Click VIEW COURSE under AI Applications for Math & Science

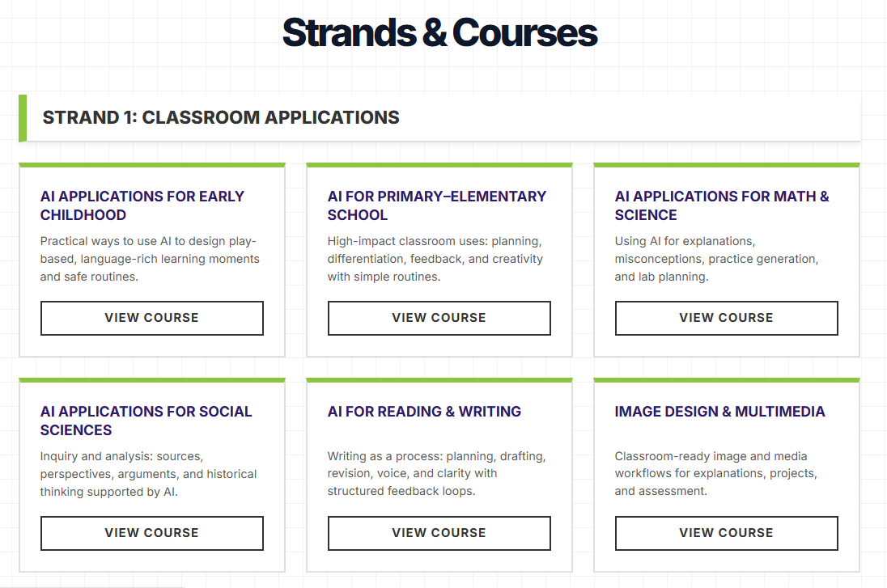click(726, 318)
